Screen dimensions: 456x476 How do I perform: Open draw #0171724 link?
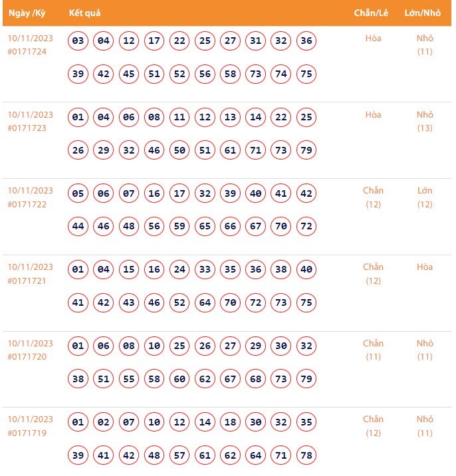pyautogui.click(x=27, y=52)
